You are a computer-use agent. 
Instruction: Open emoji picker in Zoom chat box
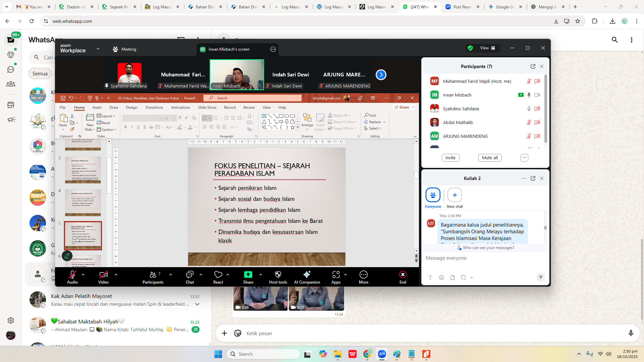(441, 278)
